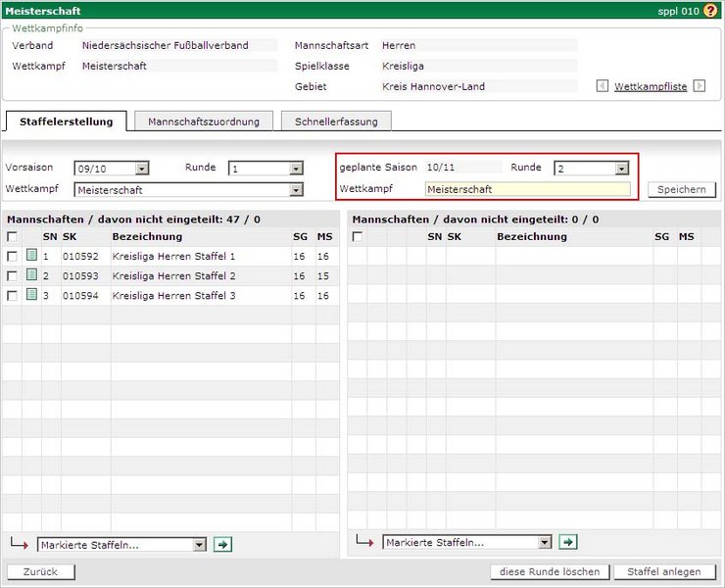Switch to the Schnellerfassung tab
Viewport: 725px width, 588px height.
pos(336,122)
